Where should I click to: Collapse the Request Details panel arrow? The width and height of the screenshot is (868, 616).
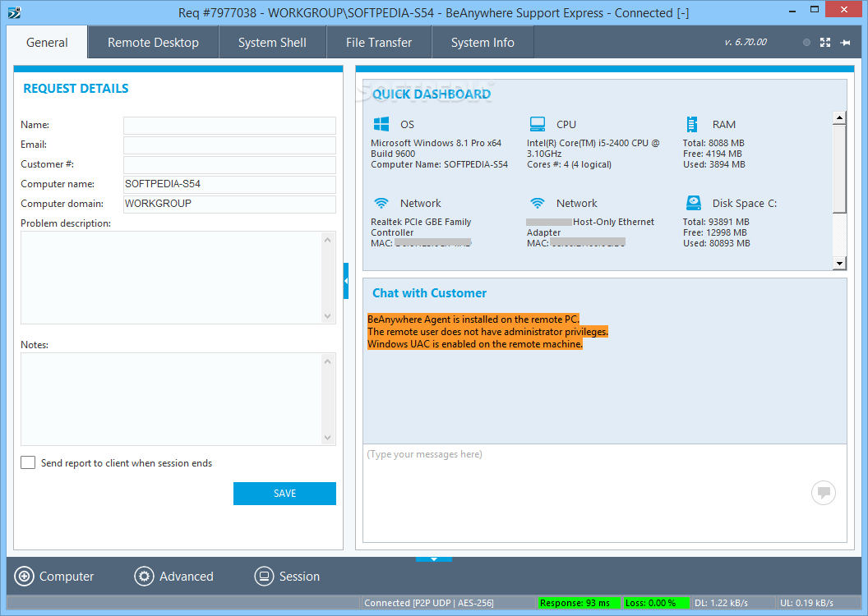(x=346, y=281)
